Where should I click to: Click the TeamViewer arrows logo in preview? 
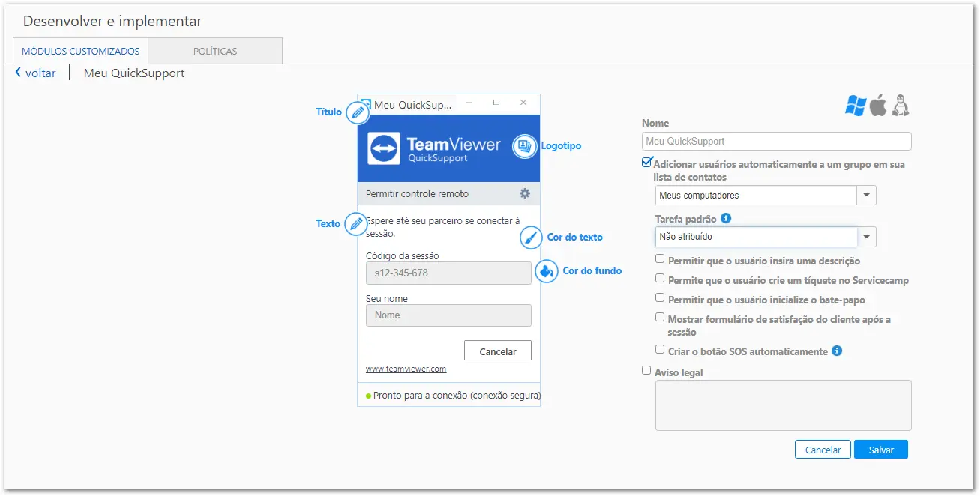tap(384, 148)
